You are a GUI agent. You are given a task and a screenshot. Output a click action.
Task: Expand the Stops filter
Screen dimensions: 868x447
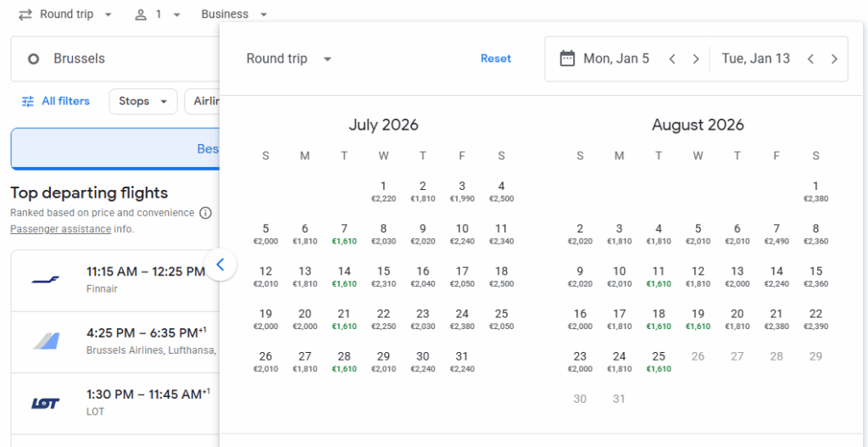tap(142, 101)
